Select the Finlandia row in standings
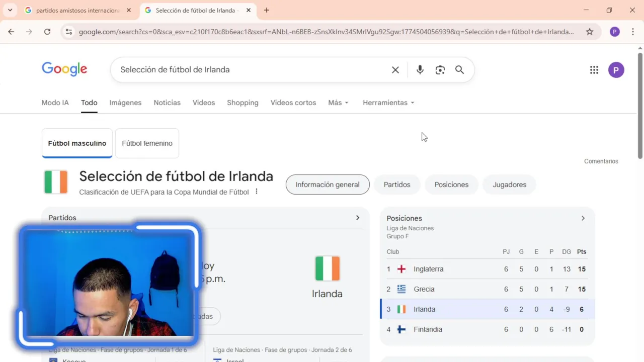The image size is (644, 362). click(487, 329)
